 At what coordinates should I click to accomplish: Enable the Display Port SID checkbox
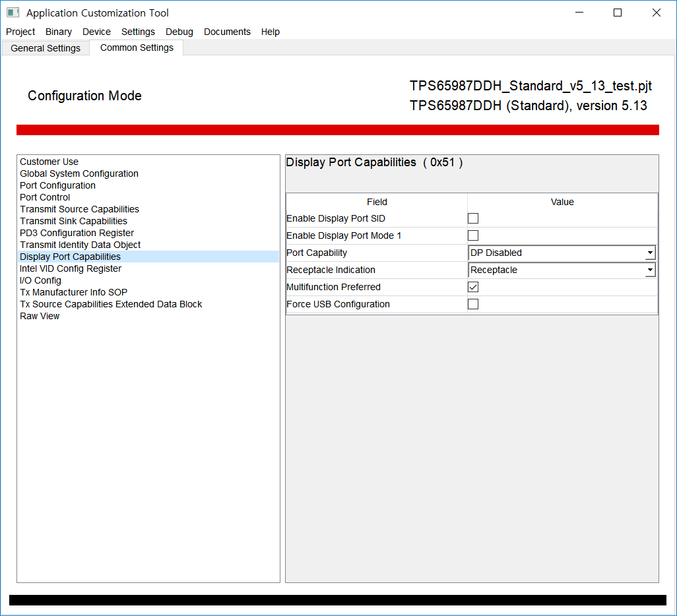pos(473,218)
